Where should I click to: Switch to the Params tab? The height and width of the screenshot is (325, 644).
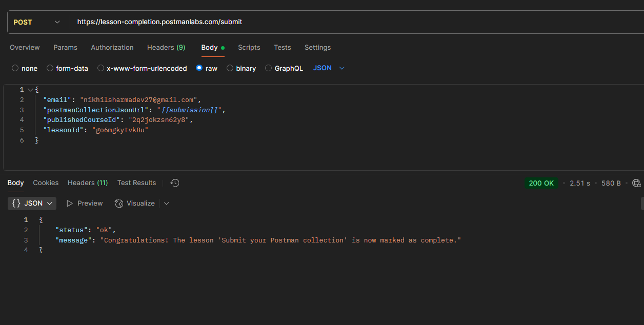[65, 47]
